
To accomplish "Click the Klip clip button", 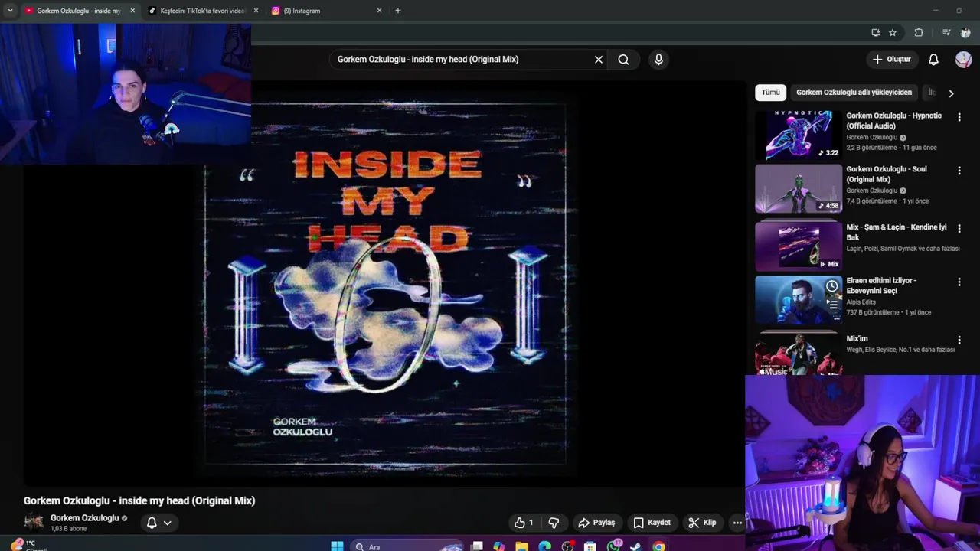I will click(702, 523).
